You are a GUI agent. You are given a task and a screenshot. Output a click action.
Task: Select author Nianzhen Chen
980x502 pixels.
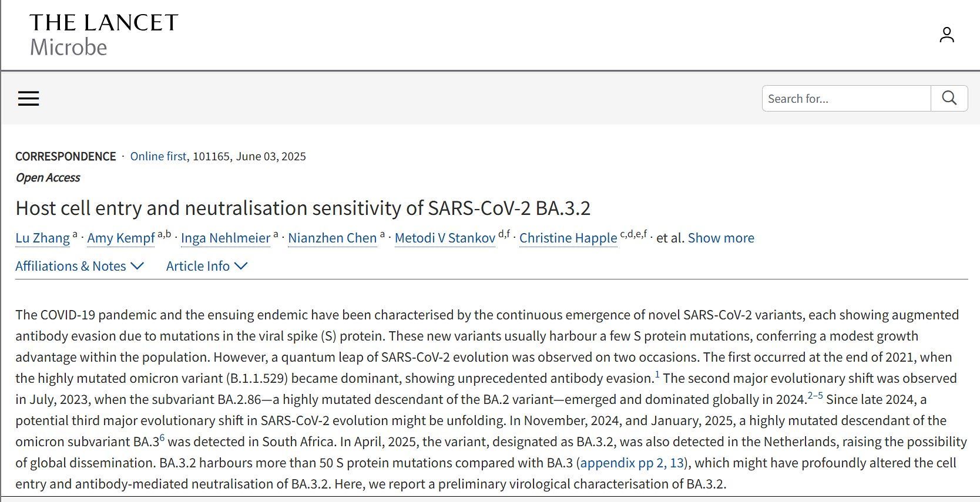(x=332, y=238)
